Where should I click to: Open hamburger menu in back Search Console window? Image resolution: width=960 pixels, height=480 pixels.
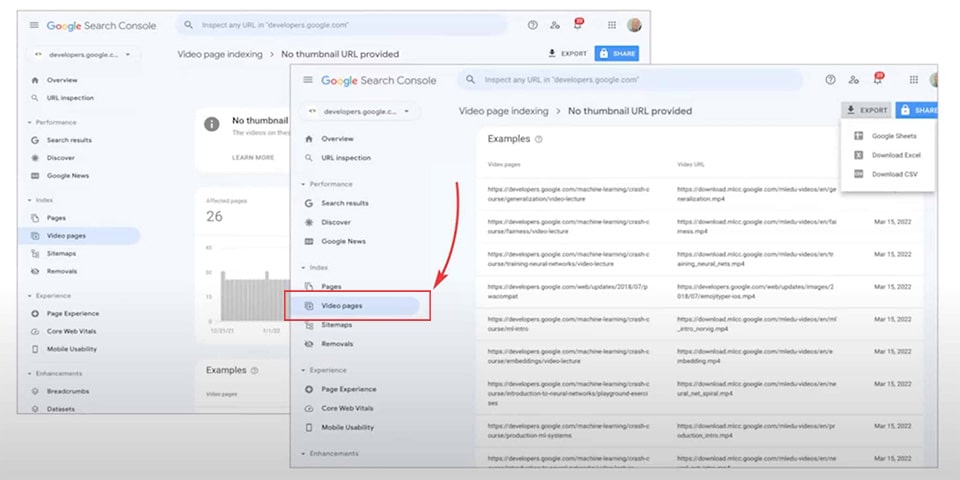(34, 25)
